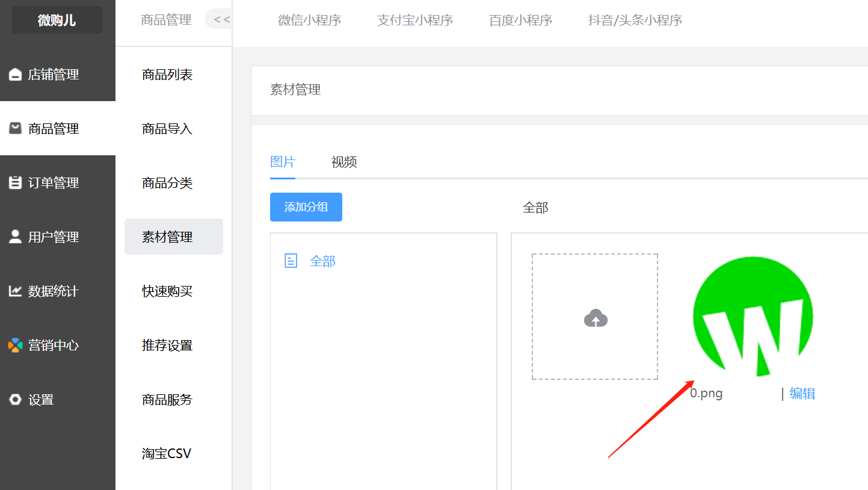Go to 商品导入 submenu item
868x490 pixels.
point(167,129)
